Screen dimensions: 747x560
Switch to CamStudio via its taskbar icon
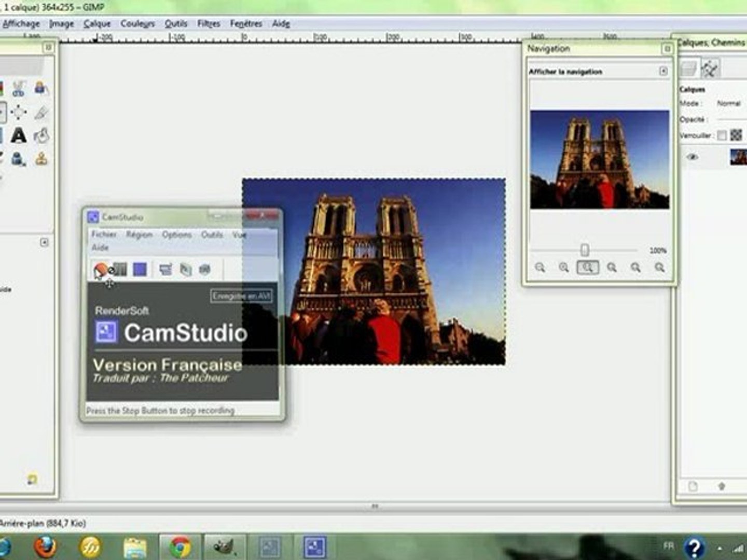tap(314, 547)
